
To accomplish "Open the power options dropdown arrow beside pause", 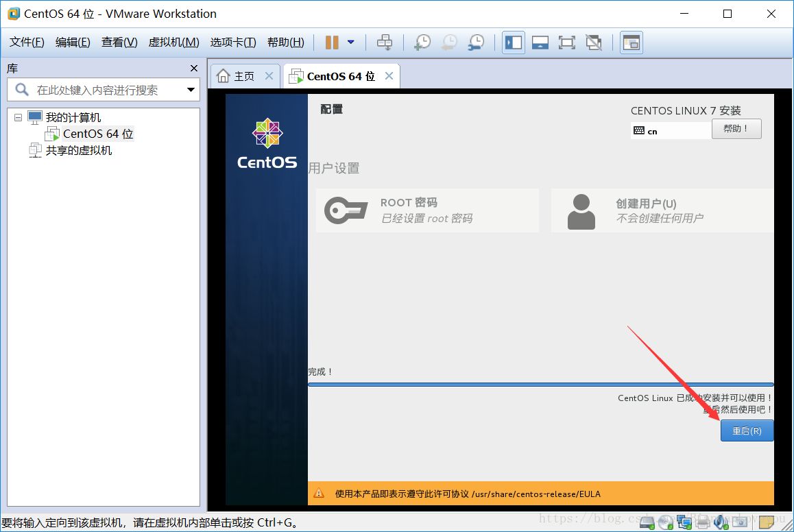I will coord(350,43).
